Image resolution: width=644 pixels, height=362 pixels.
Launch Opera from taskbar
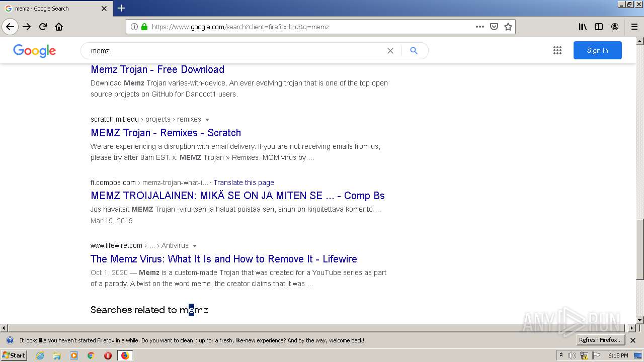[108, 355]
